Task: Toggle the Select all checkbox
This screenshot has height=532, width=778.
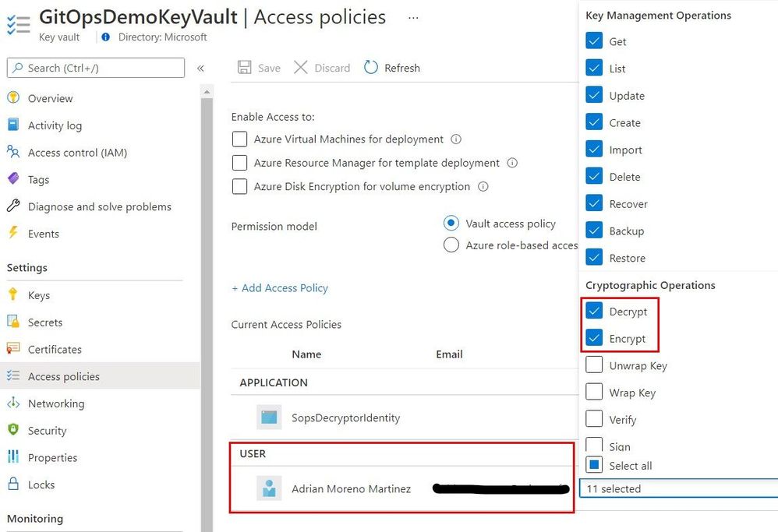Action: click(594, 465)
